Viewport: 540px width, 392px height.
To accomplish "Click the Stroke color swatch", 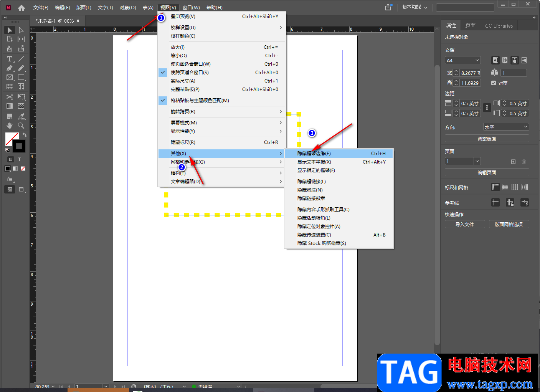I will pyautogui.click(x=19, y=146).
